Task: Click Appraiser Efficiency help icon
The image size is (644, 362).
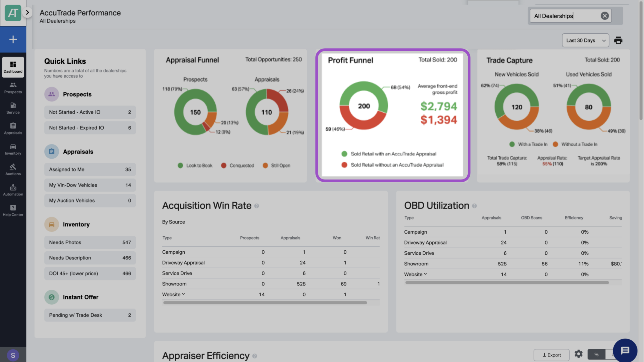Action: coord(255,356)
